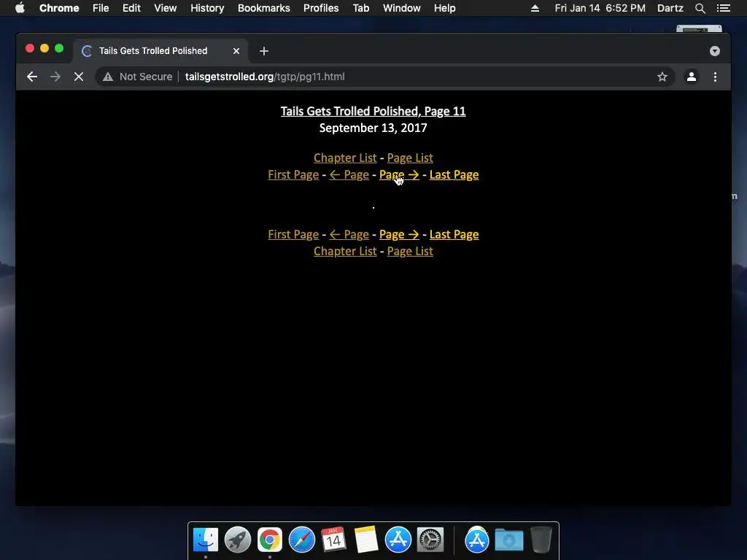Click the Not Secure warning icon
The height and width of the screenshot is (560, 747).
pyautogui.click(x=108, y=77)
